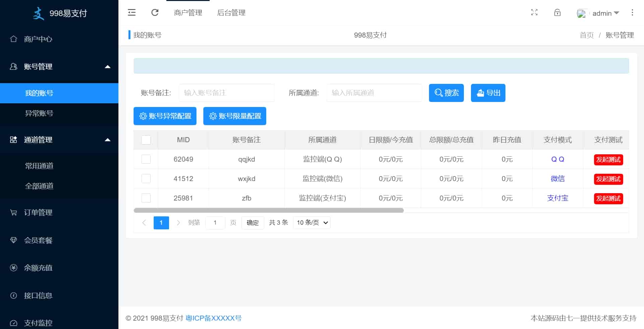Click the table's horizontal scrollbar
Screen dimensions: 644x329
[x=268, y=211]
